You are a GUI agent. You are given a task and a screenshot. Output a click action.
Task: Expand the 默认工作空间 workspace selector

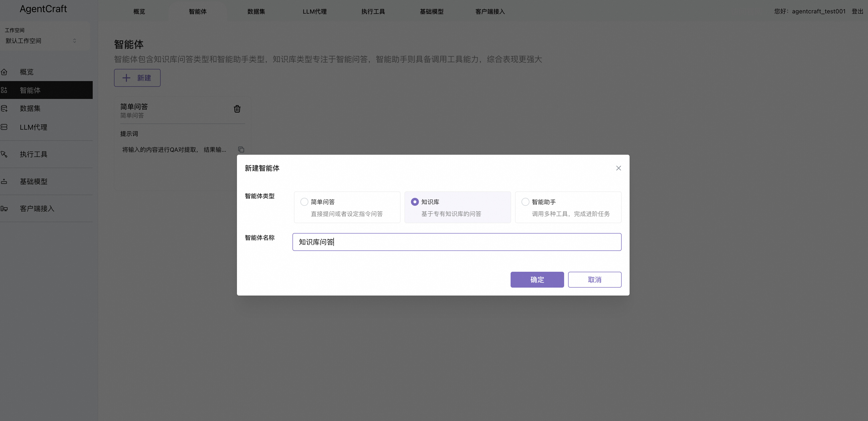tap(40, 41)
